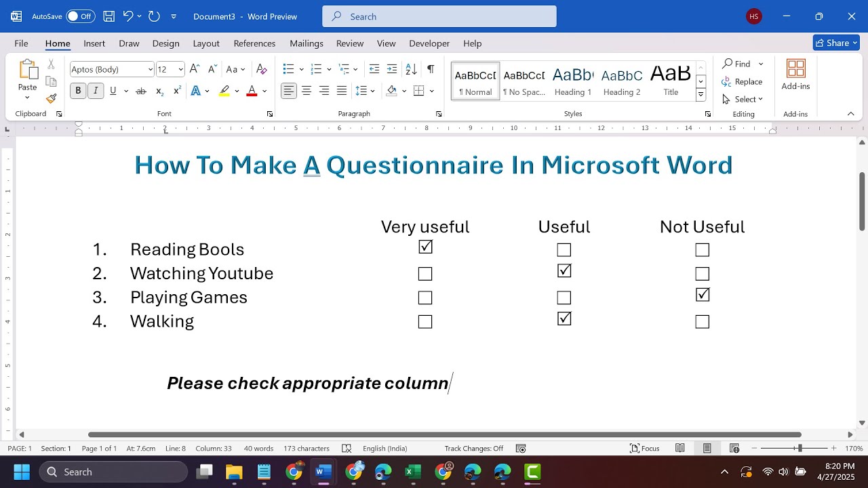Apply Superscript formatting
Image resolution: width=868 pixels, height=488 pixels.
177,91
